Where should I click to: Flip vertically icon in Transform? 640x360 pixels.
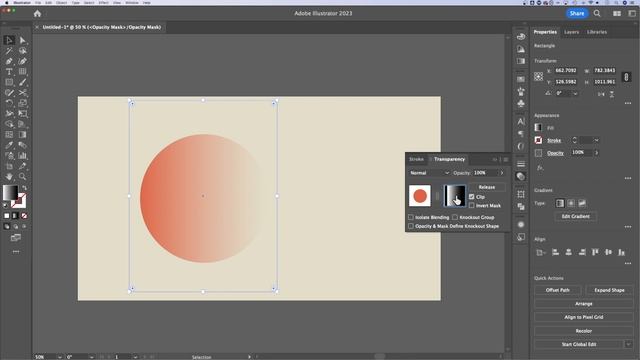[x=611, y=94]
